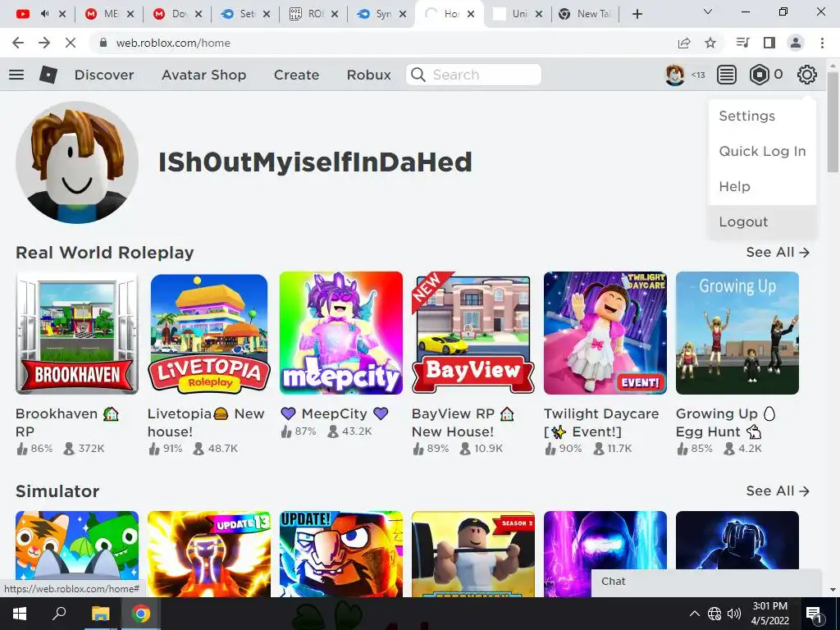Click Logout in the menu
840x630 pixels.
[762, 221]
